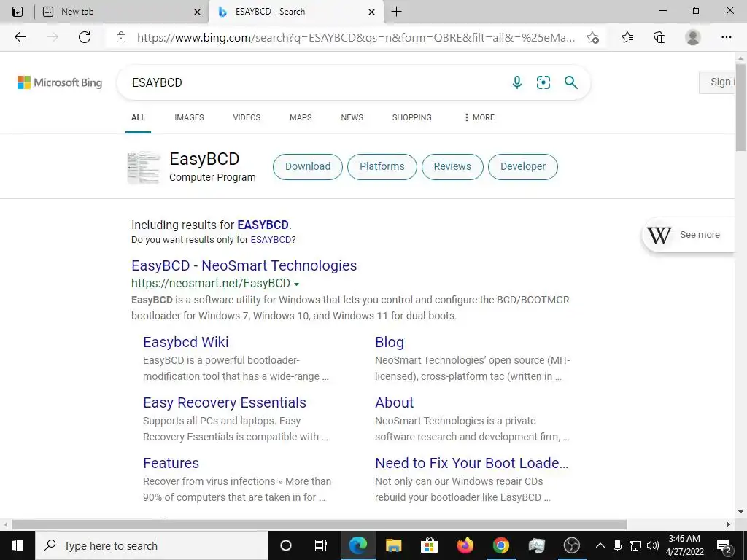The image size is (747, 560).
Task: Open the Features sublink
Action: click(x=171, y=463)
